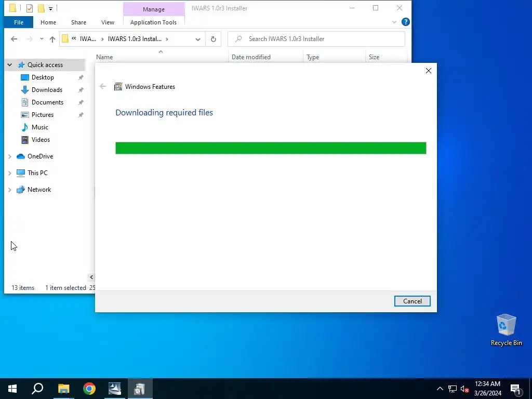Click the Windows Features title icon
This screenshot has width=532, height=399.
tap(118, 87)
